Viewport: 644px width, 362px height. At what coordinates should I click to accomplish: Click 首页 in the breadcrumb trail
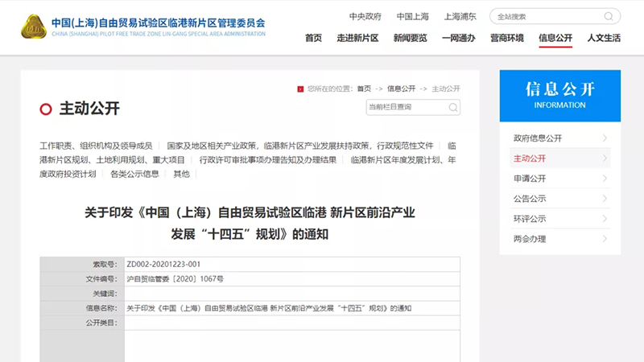365,88
